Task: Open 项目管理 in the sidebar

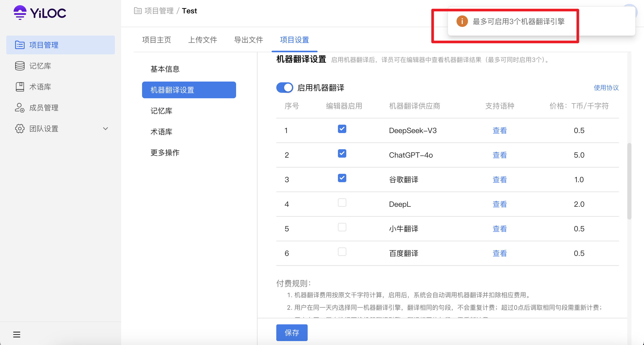Action: pyautogui.click(x=61, y=45)
